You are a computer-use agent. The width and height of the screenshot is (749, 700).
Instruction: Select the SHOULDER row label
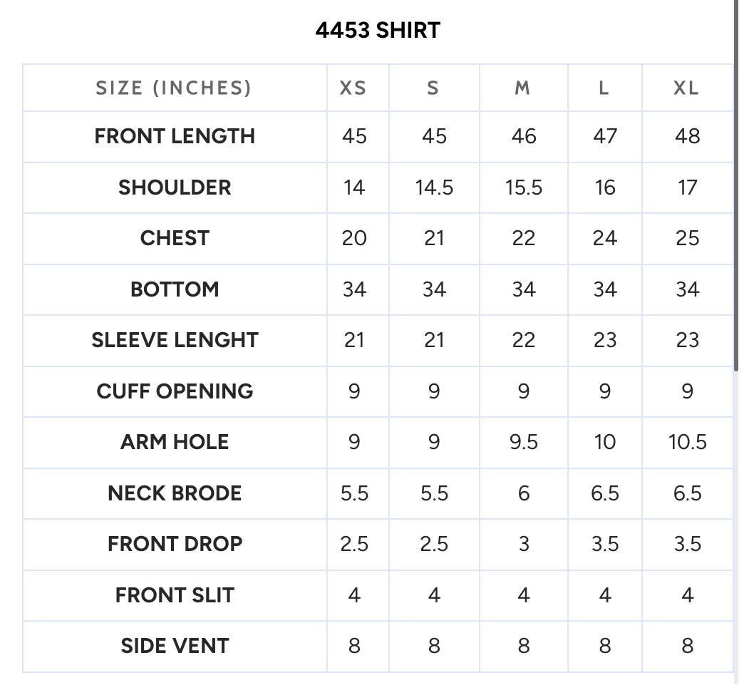pos(175,187)
